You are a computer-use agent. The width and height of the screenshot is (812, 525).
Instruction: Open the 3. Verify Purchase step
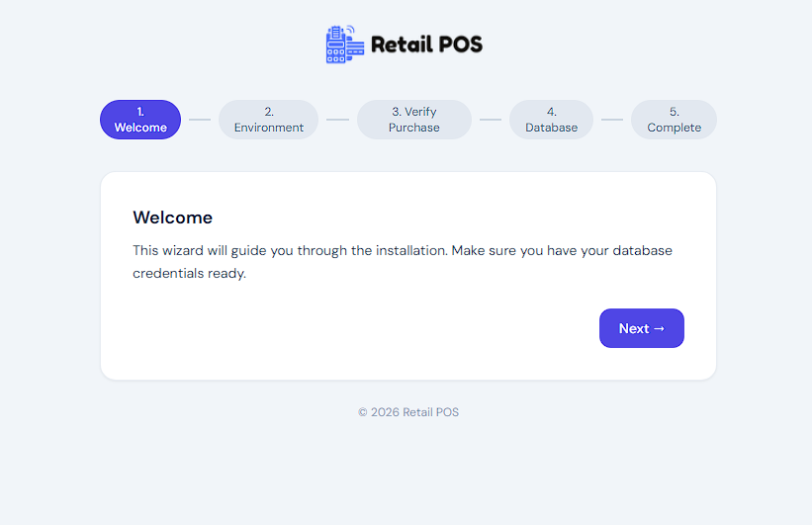(413, 120)
